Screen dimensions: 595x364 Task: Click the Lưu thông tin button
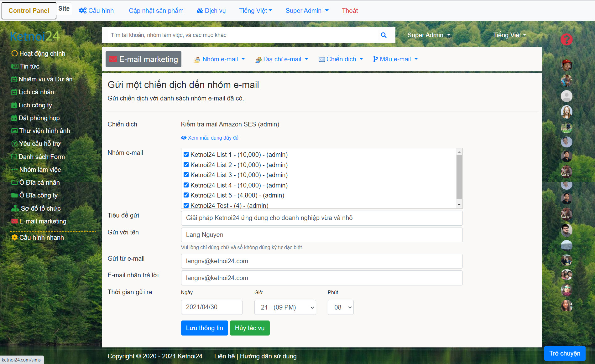[204, 328]
